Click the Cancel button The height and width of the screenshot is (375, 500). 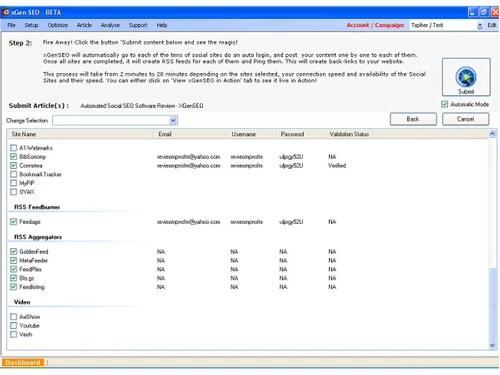pyautogui.click(x=465, y=119)
